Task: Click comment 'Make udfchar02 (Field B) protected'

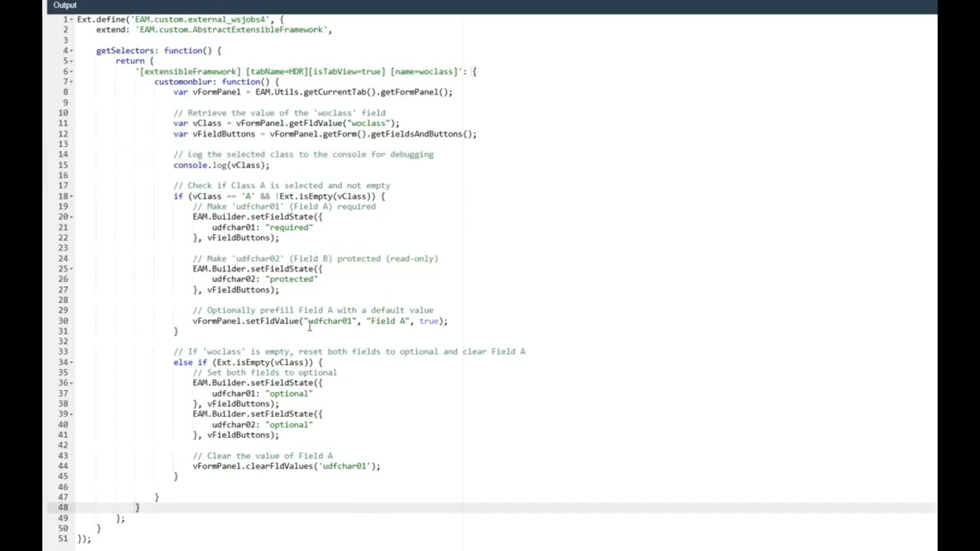Action: [x=315, y=259]
